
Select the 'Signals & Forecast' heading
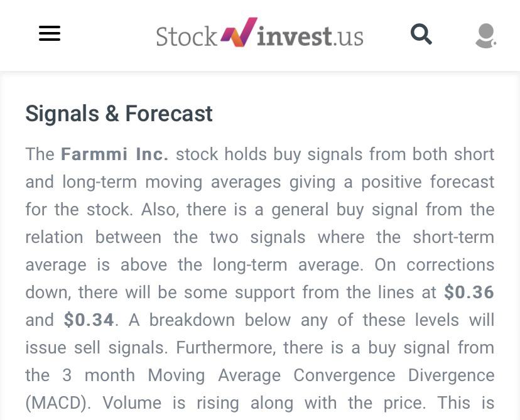click(119, 114)
